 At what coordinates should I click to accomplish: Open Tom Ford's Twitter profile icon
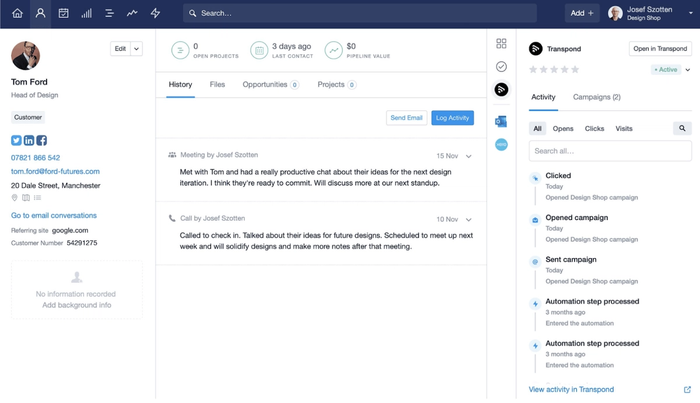pyautogui.click(x=16, y=141)
